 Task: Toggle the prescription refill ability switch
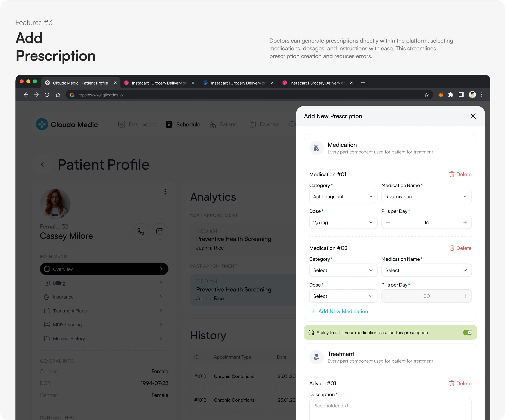(x=467, y=332)
